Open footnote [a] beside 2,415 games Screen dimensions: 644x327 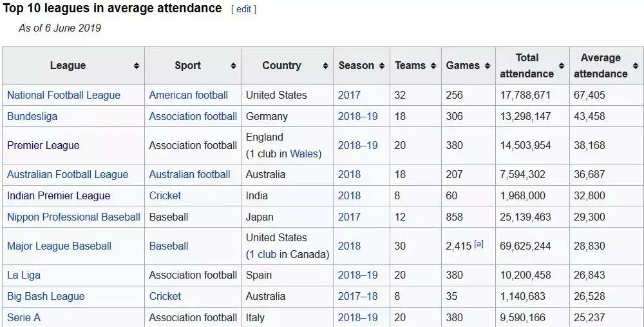[x=478, y=244]
